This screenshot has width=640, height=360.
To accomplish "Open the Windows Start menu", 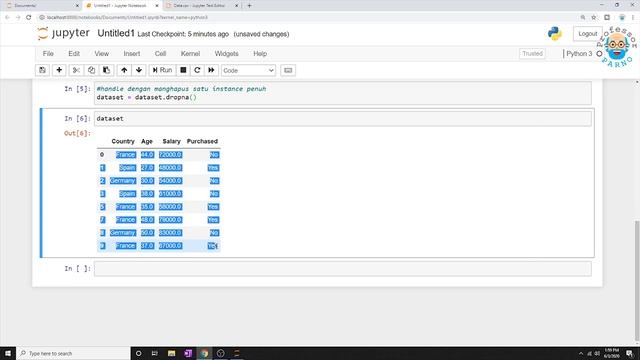I will point(8,353).
